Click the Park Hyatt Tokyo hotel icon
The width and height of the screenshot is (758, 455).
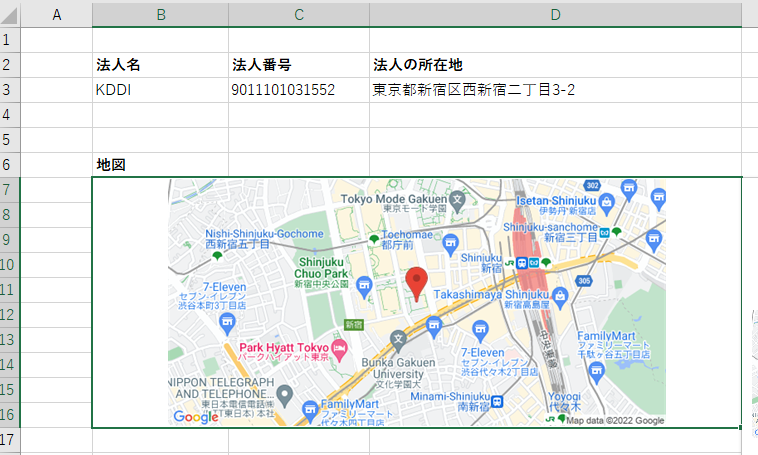[340, 351]
